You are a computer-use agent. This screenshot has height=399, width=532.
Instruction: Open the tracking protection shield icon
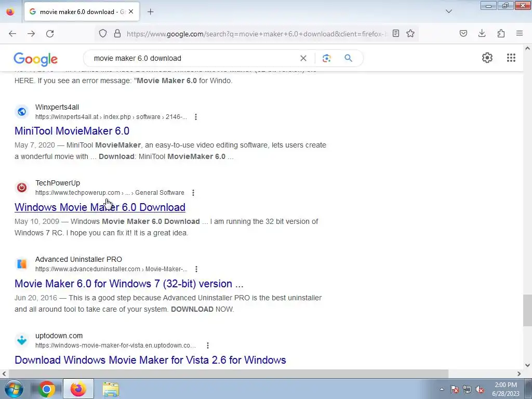tap(103, 34)
